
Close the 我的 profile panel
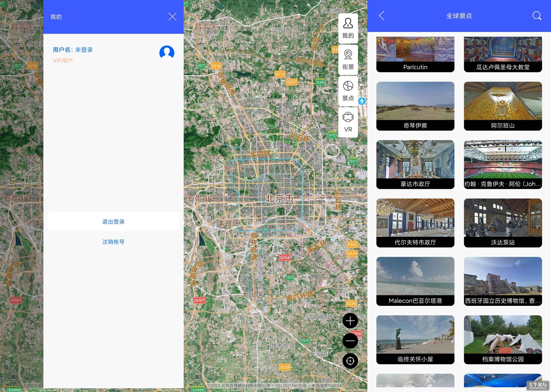tap(172, 17)
